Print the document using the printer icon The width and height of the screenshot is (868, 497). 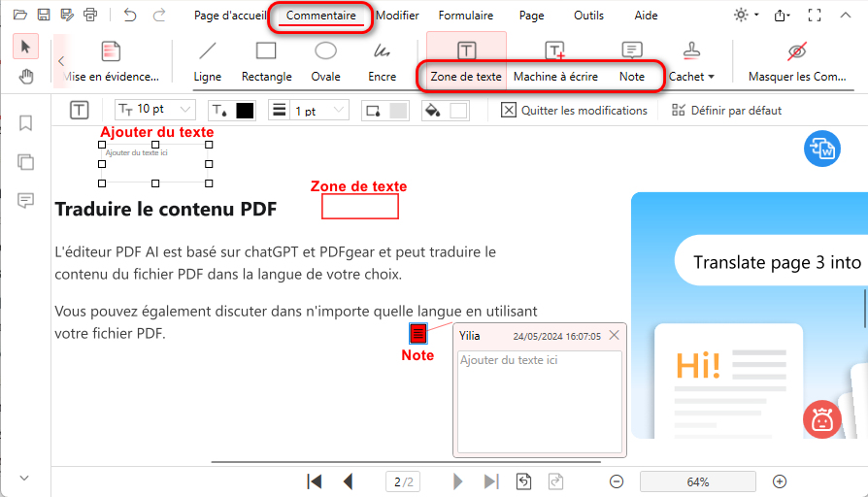tap(90, 15)
